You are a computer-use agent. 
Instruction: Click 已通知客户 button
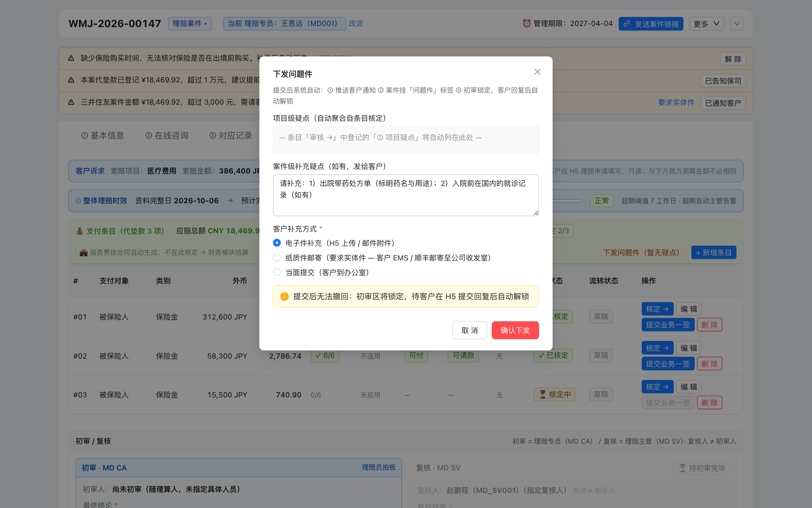click(x=723, y=103)
